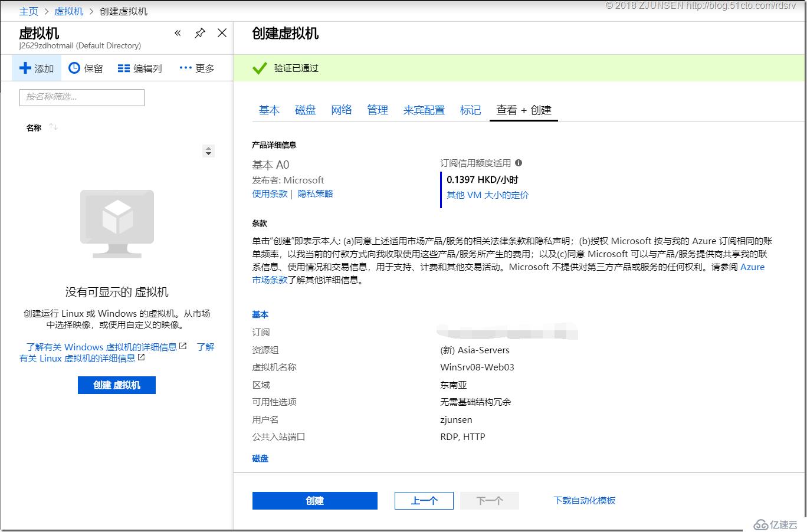Click the disabled 下一个 button
This screenshot has width=807, height=532.
490,501
